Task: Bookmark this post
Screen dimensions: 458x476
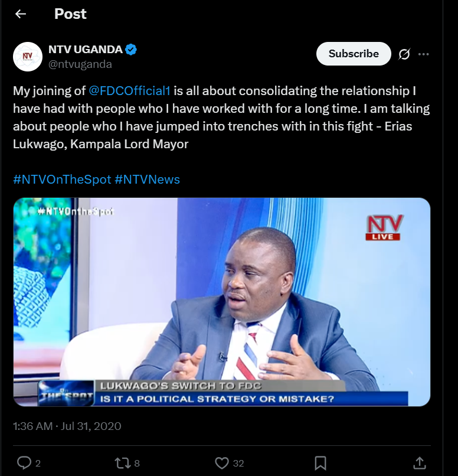Action: (x=320, y=462)
